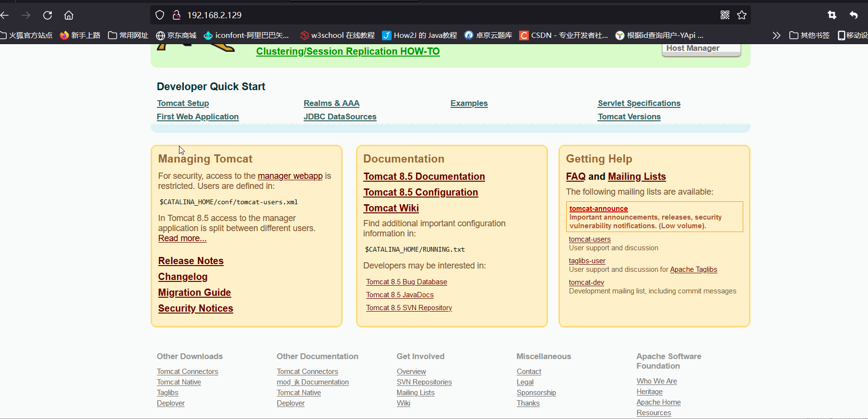868x419 pixels.
Task: Bookmark this page with star icon
Action: tap(742, 15)
